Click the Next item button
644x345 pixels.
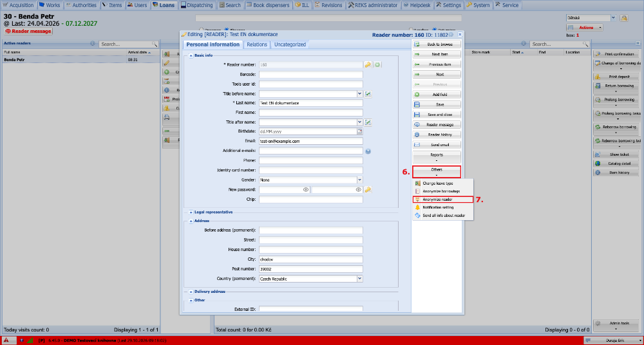click(437, 54)
